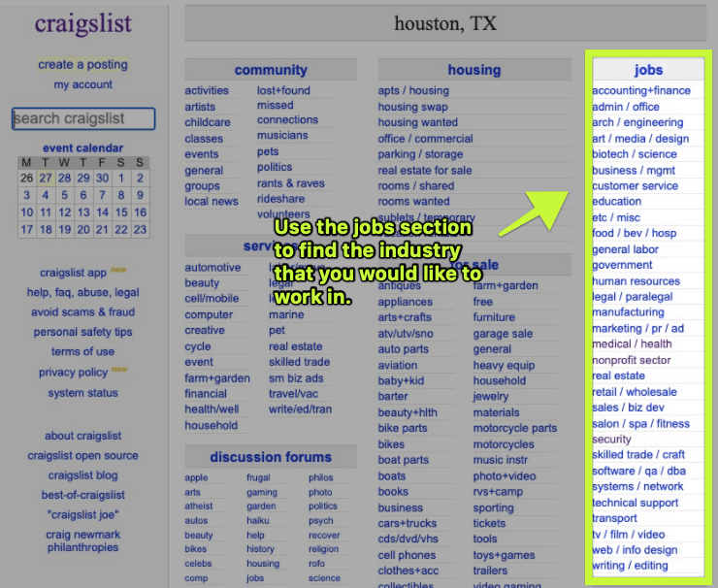Open best-of-craigslist link
This screenshot has height=588, width=718.
[x=82, y=495]
